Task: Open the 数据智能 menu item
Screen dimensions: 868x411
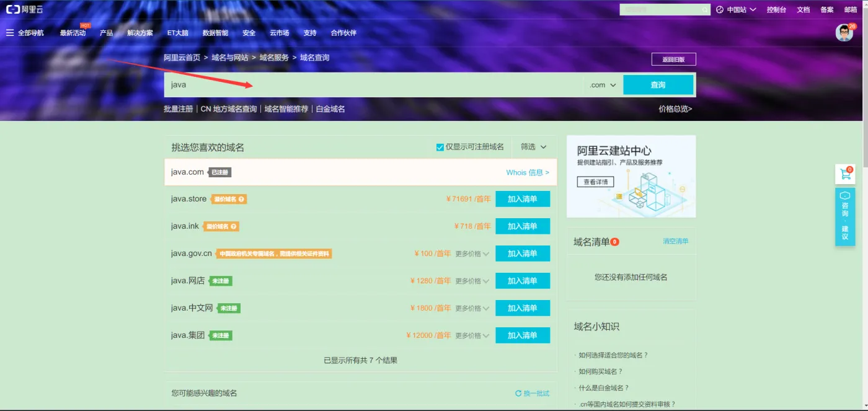Action: click(215, 33)
